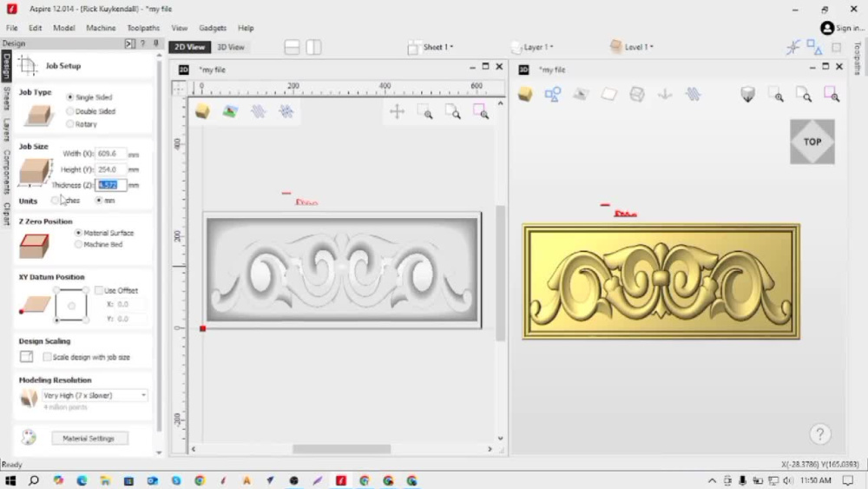Click the vector shapes icon in 3D view
The width and height of the screenshot is (868, 489).
[552, 94]
